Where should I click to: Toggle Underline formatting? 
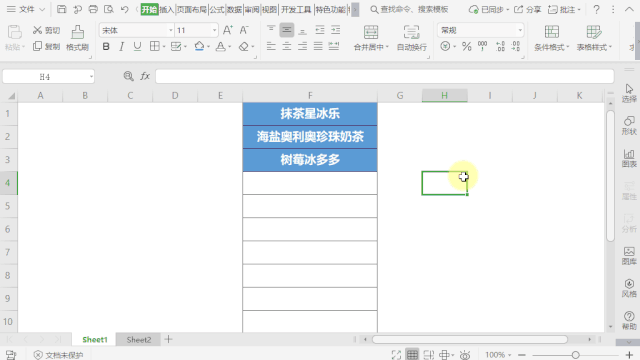(x=137, y=47)
